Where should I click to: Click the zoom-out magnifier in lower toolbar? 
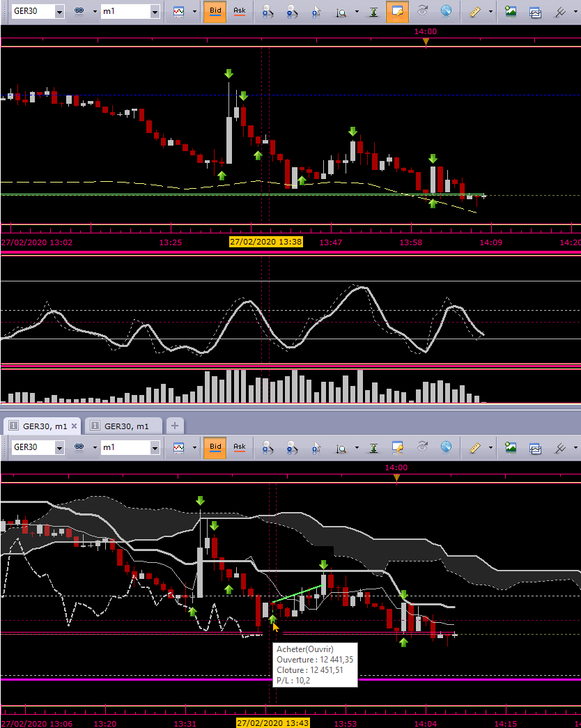(x=292, y=447)
